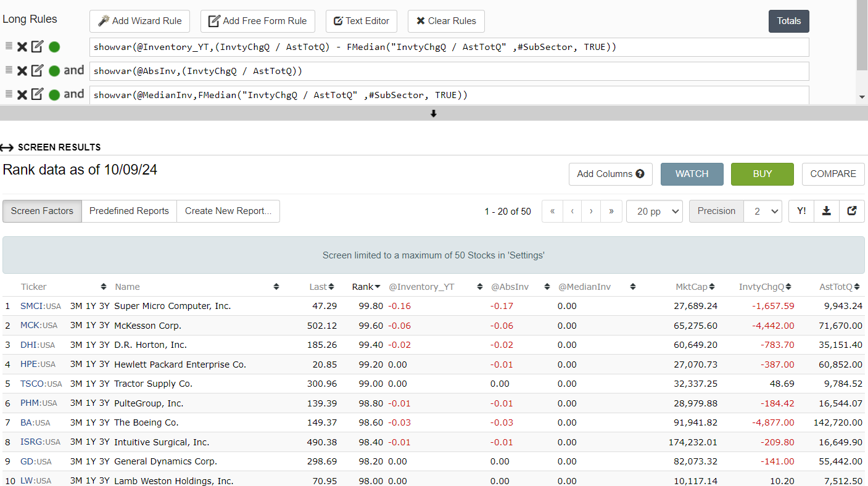The width and height of the screenshot is (868, 486).
Task: Grab reorder handle of @MedianInv rule
Action: (9, 94)
